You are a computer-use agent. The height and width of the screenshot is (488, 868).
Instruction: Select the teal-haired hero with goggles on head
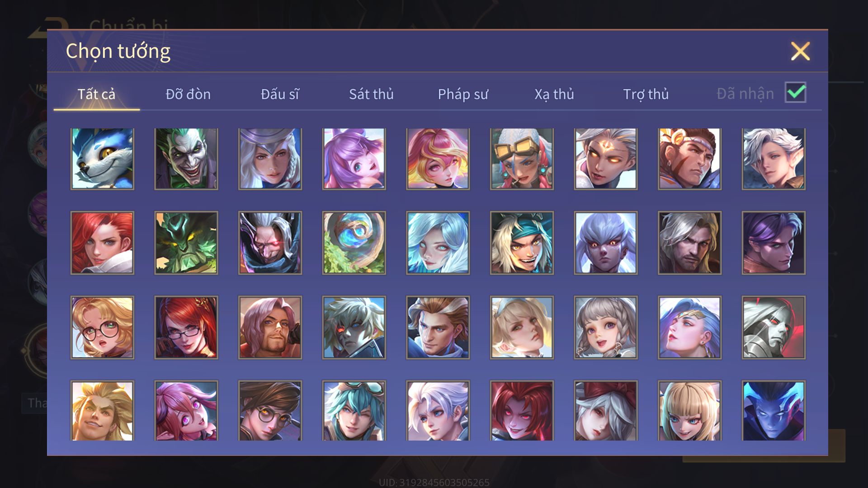[x=354, y=411]
